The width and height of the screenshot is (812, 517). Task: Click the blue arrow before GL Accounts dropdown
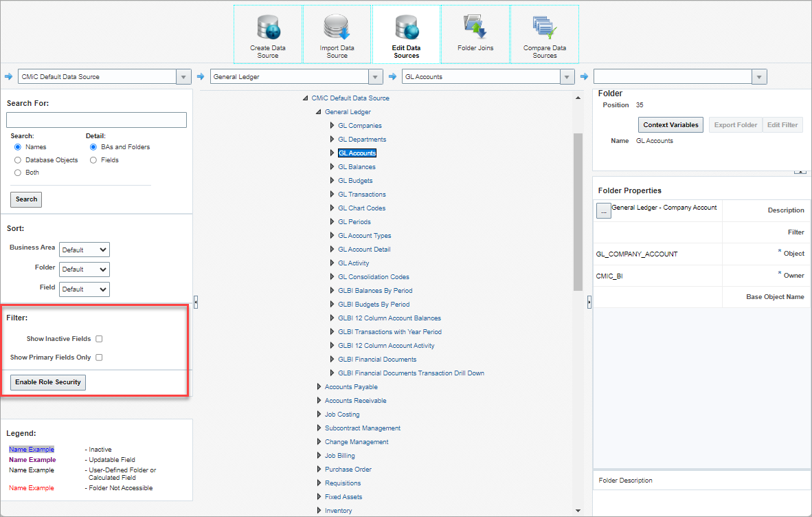(392, 77)
